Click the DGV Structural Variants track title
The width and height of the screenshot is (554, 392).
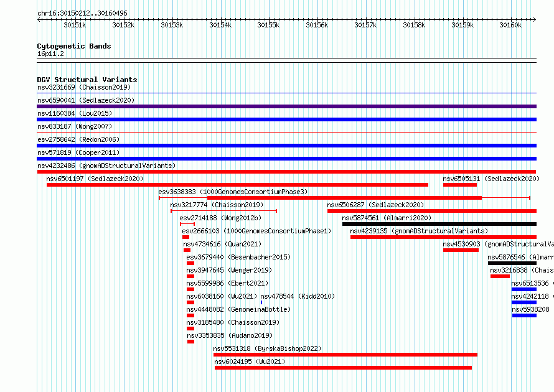point(87,80)
